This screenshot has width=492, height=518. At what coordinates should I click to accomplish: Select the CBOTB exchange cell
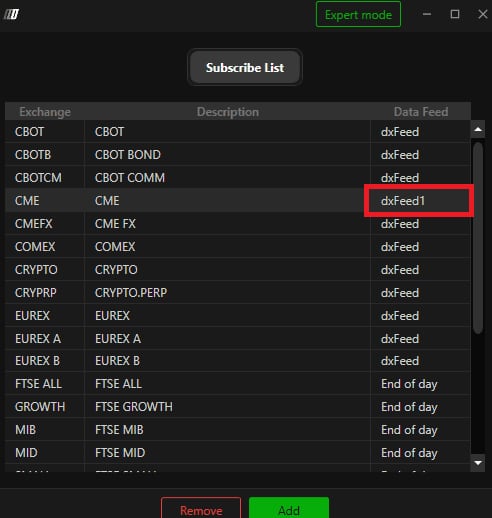click(45, 155)
